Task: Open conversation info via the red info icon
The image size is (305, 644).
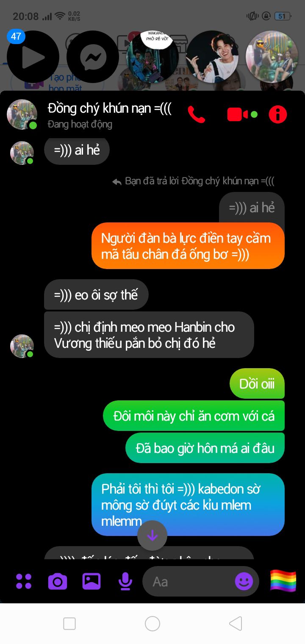Action: pos(278,114)
